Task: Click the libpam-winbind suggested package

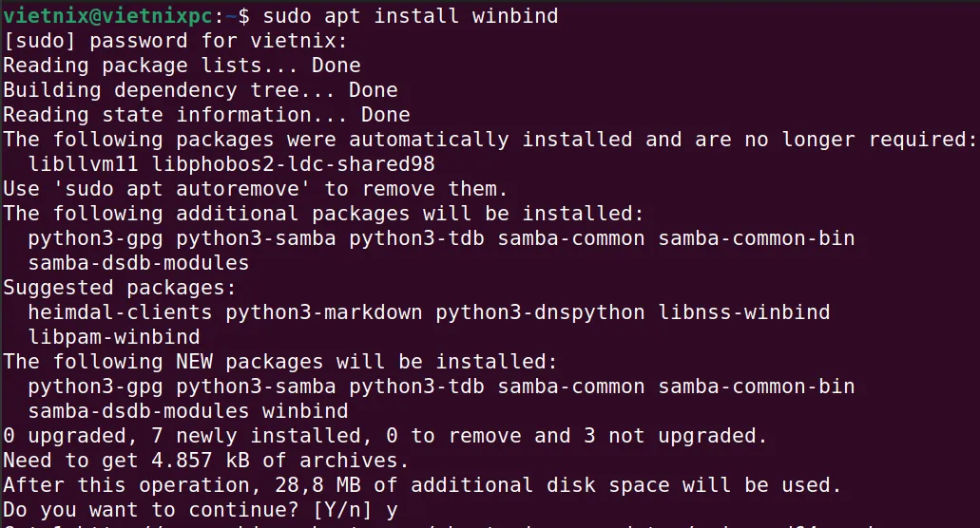Action: coord(114,337)
